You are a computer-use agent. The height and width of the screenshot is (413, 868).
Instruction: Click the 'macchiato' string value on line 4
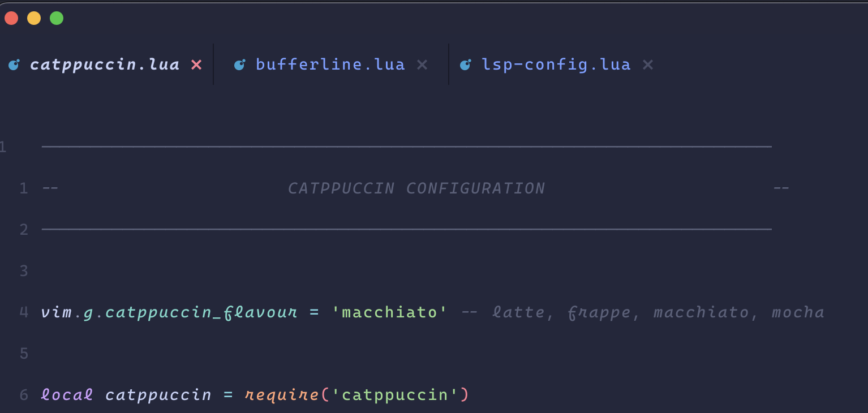tap(390, 312)
